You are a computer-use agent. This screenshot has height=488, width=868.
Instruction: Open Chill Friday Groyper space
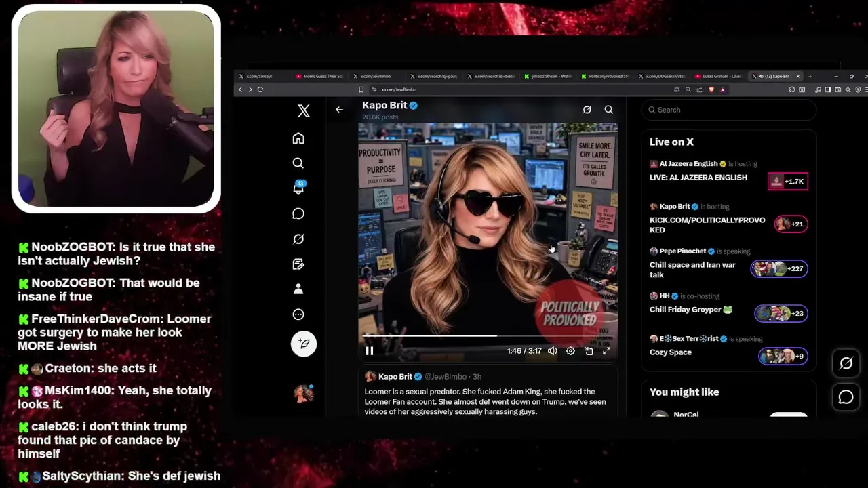point(691,310)
